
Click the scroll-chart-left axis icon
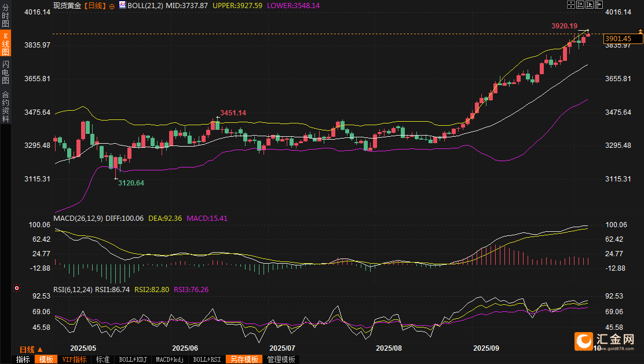(x=580, y=5)
